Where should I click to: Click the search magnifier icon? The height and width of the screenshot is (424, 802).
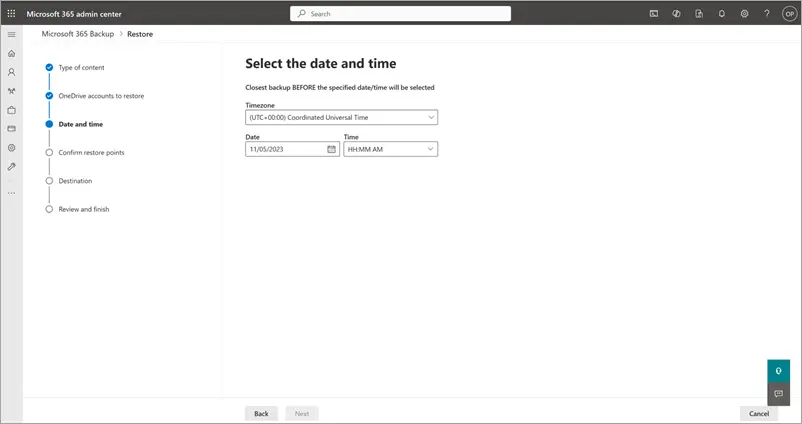pos(302,14)
